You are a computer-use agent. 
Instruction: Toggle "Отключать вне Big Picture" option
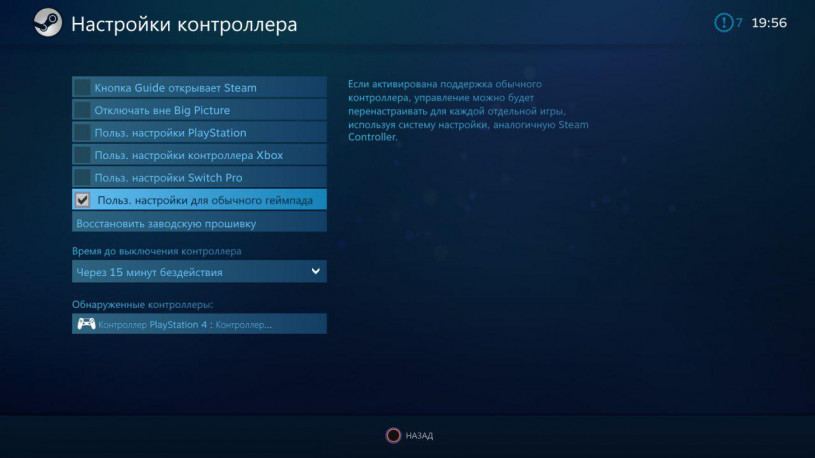[x=83, y=110]
